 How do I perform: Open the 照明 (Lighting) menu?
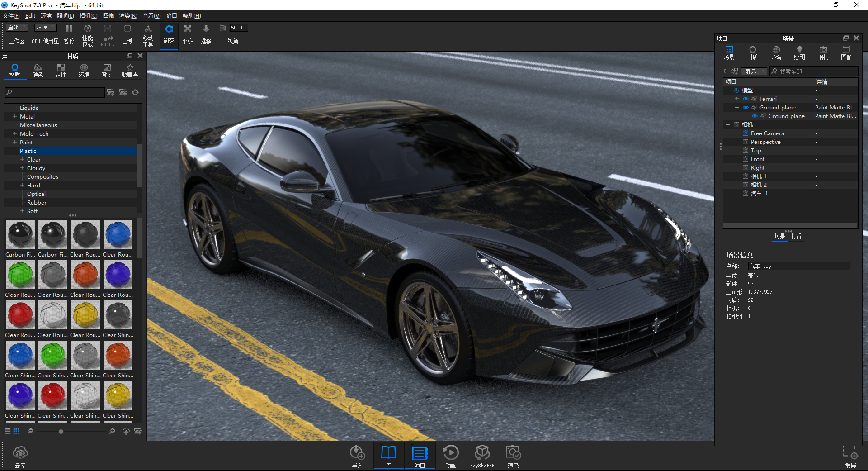65,15
